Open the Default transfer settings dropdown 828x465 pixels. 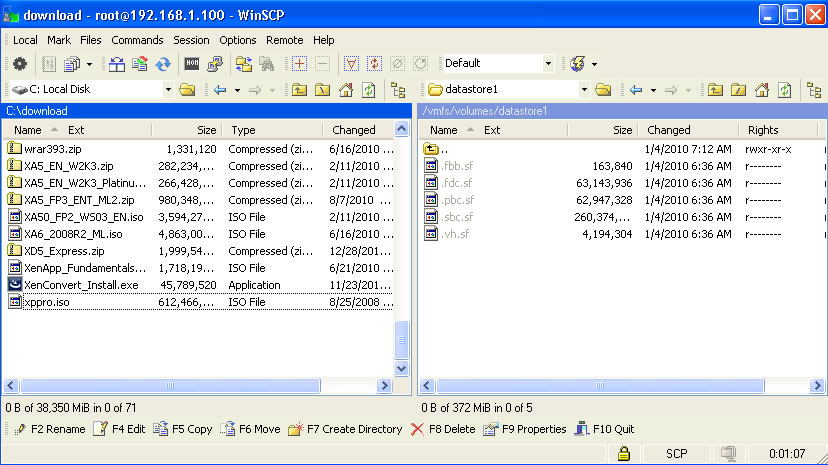pos(548,64)
